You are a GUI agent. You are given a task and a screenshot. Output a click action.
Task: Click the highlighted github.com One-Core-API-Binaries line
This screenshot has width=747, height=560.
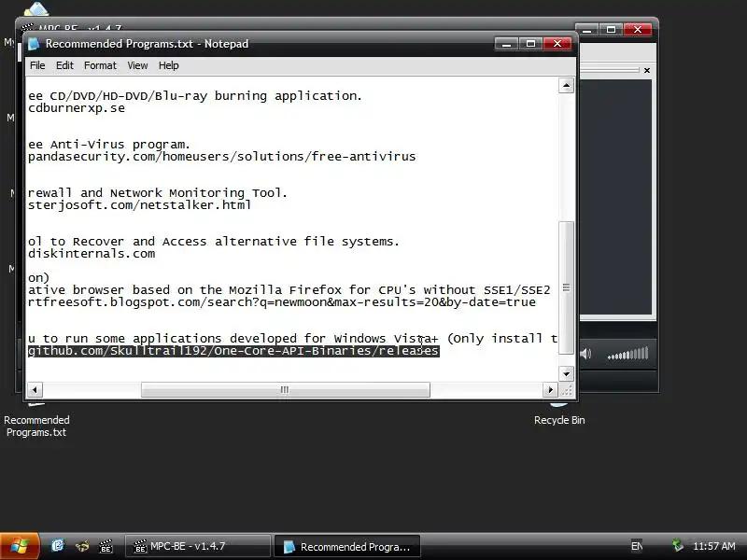[233, 351]
